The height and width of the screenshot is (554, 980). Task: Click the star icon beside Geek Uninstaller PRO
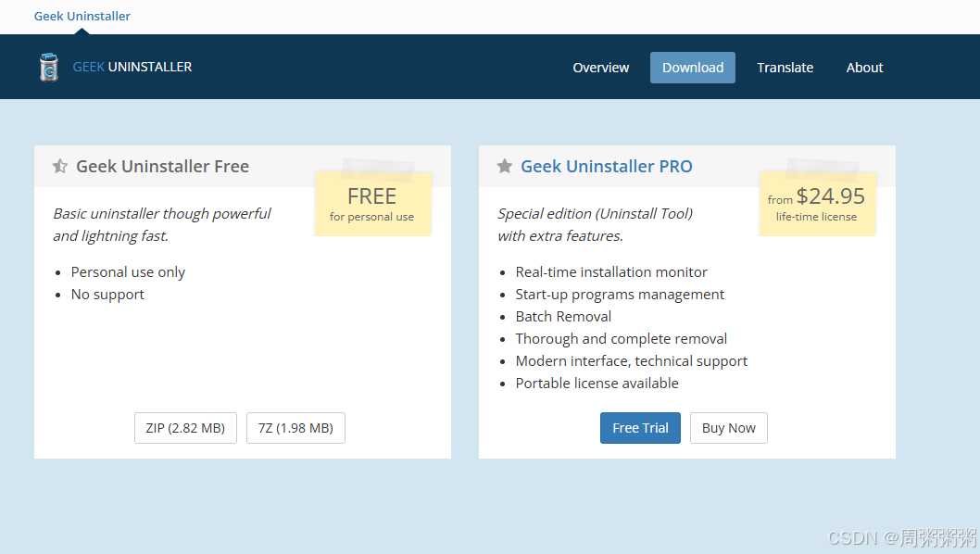click(x=505, y=167)
